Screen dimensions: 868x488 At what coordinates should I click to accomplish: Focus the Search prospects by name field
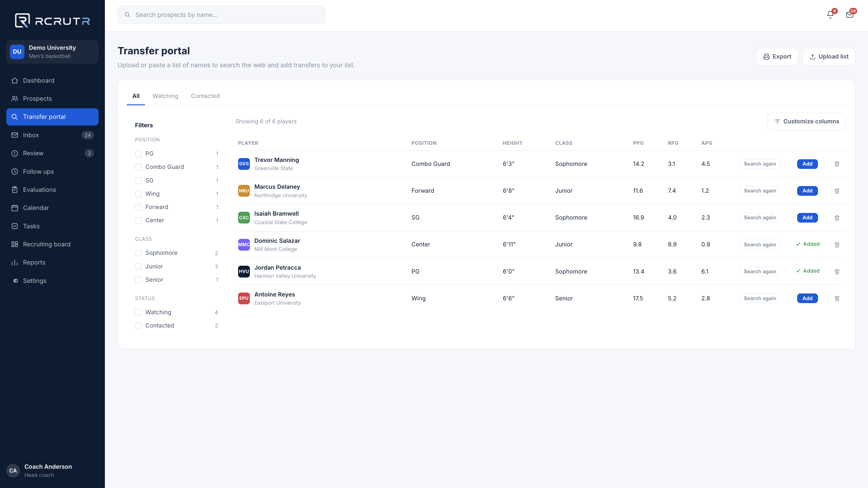(x=222, y=15)
